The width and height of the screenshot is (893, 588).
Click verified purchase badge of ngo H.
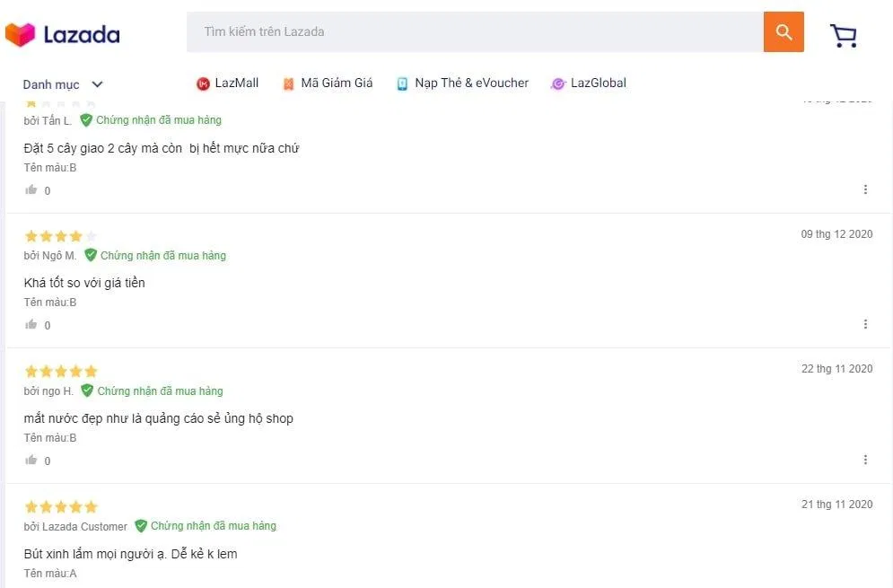pyautogui.click(x=152, y=391)
